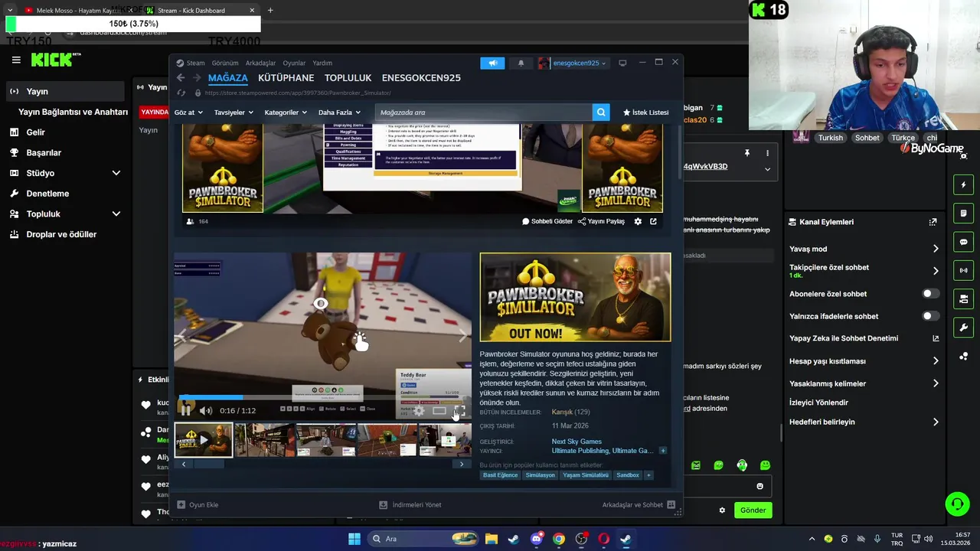This screenshot has height=551, width=980.
Task: Open enesgokcen925 account dropdown
Action: tap(573, 63)
